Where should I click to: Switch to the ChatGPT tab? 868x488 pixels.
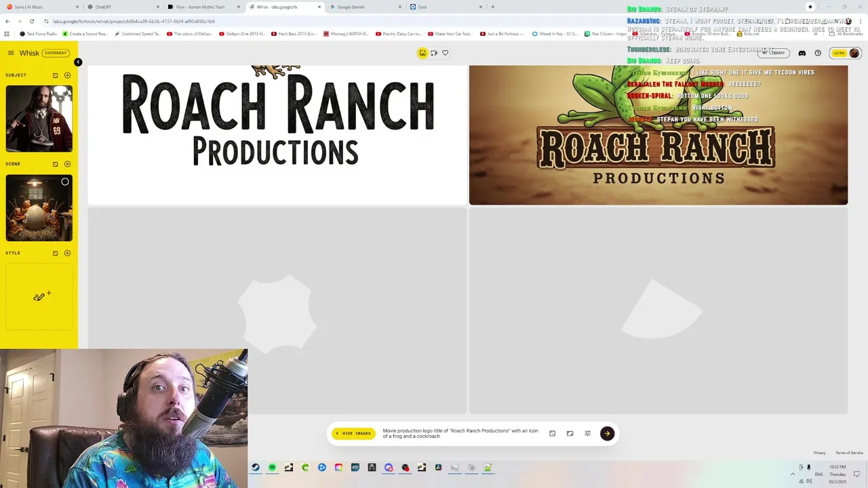pos(122,7)
